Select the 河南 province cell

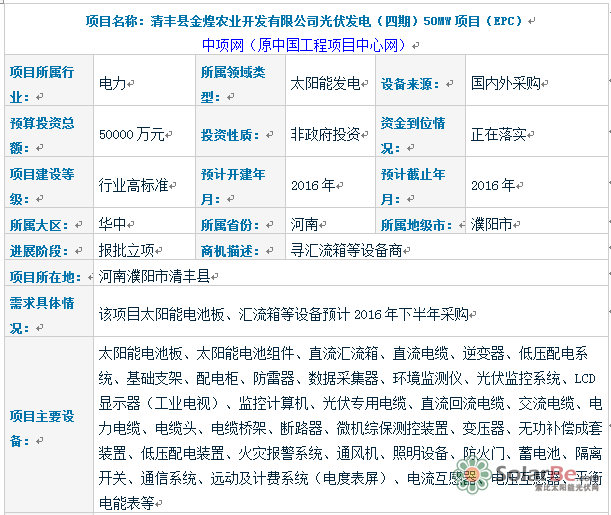tap(305, 224)
